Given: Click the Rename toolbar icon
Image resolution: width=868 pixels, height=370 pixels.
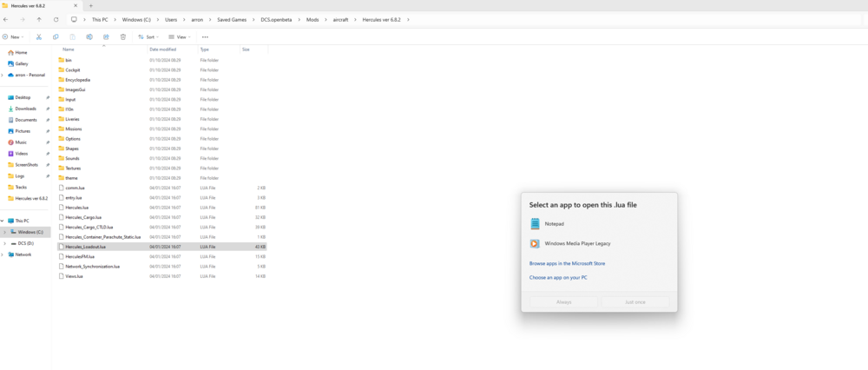Looking at the screenshot, I should [x=89, y=37].
